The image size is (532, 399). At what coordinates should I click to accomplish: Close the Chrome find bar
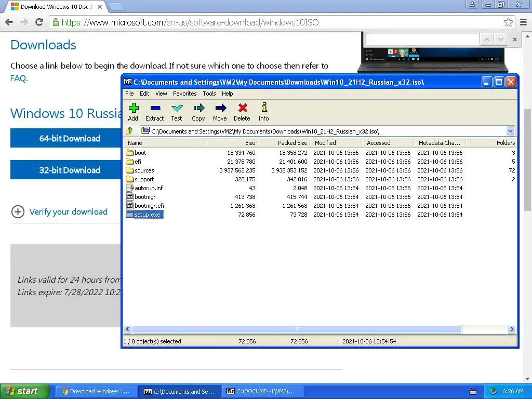[515, 39]
